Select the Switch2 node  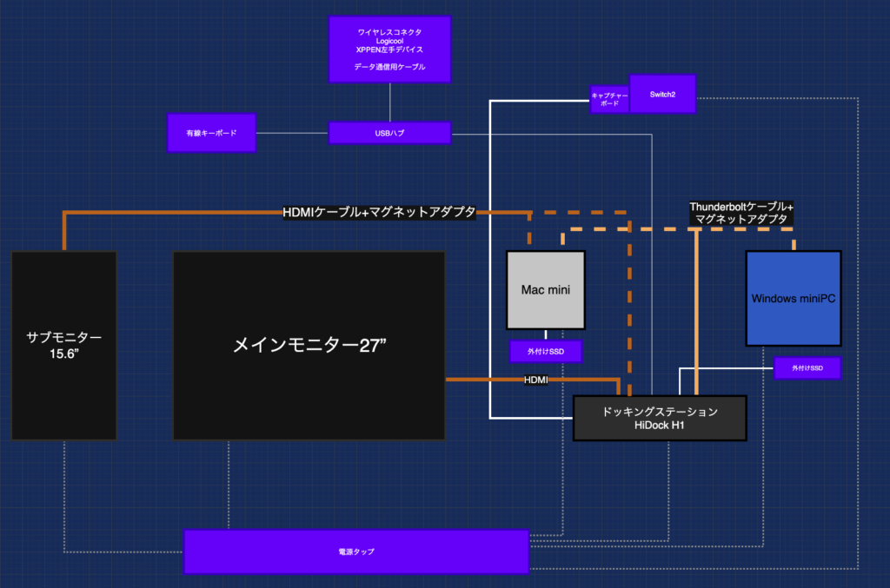[x=662, y=93]
